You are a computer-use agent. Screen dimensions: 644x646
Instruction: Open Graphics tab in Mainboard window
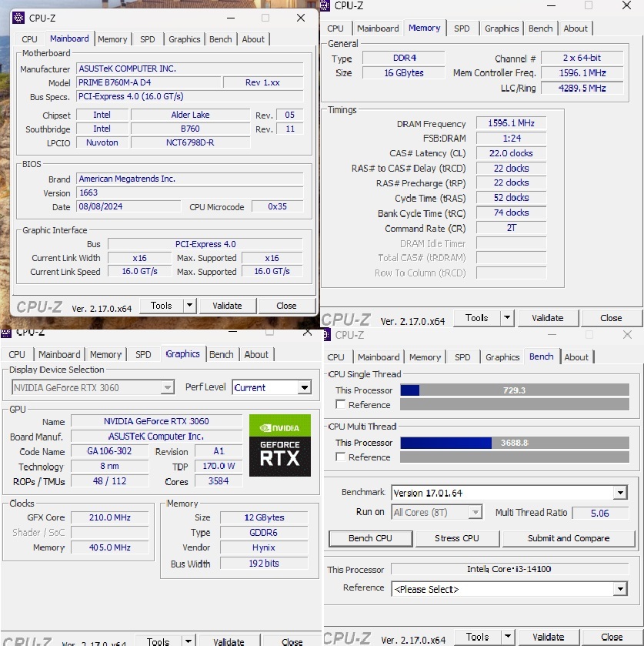184,39
